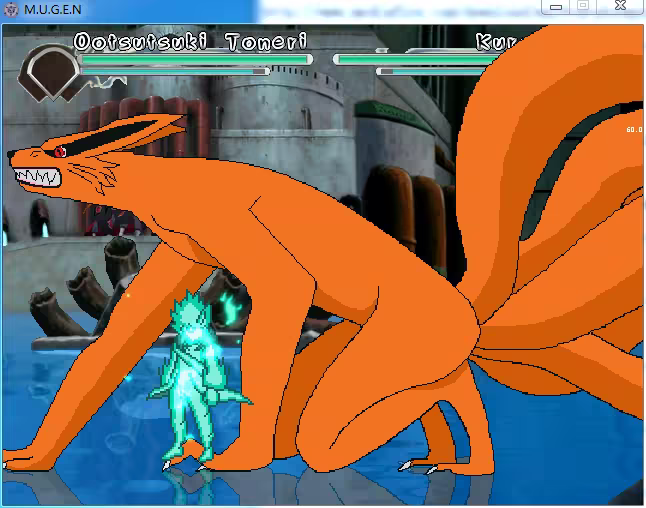Click the player one portrait emblem
Image resolution: width=646 pixels, height=508 pixels.
(x=52, y=73)
